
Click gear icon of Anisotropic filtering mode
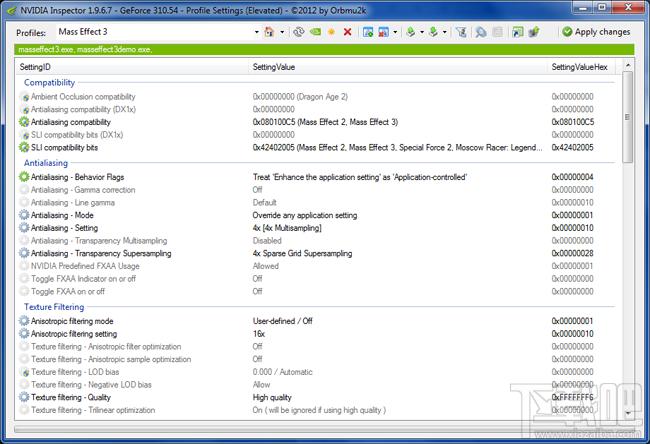tap(24, 321)
